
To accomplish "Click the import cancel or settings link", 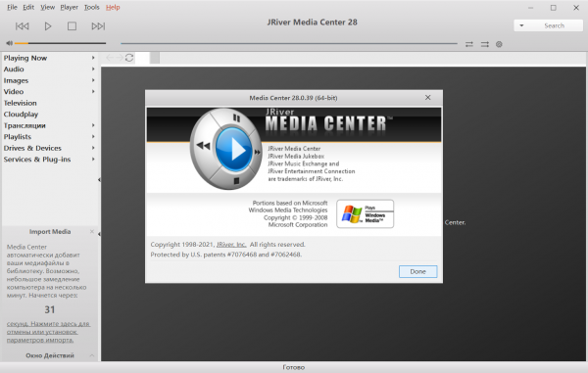I will [x=48, y=332].
